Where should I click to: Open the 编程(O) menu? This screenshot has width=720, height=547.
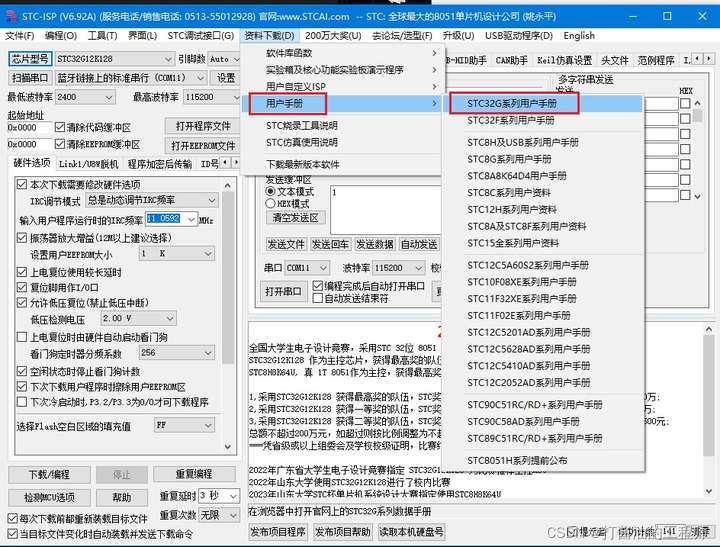61,35
